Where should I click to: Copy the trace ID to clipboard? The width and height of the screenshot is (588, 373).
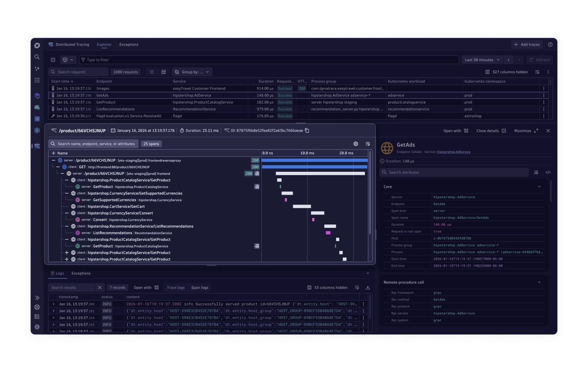[x=307, y=131]
